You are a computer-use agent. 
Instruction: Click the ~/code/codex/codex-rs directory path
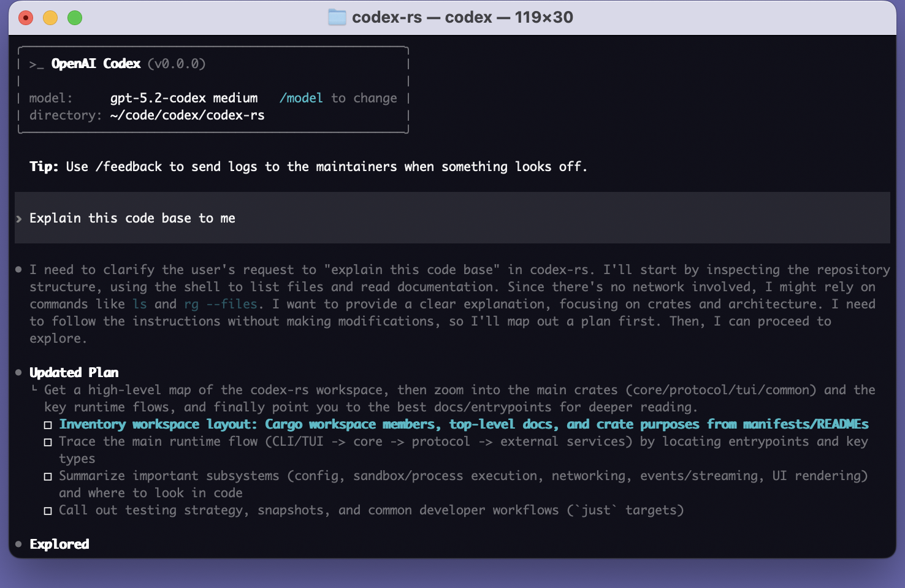pyautogui.click(x=188, y=115)
